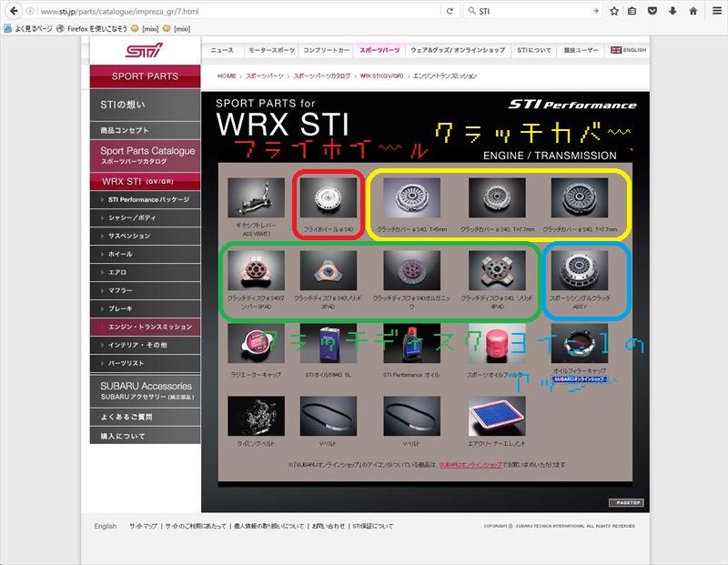Select the ラジエーターキャップ thumbnail
This screenshot has height=565, width=728.
click(256, 344)
